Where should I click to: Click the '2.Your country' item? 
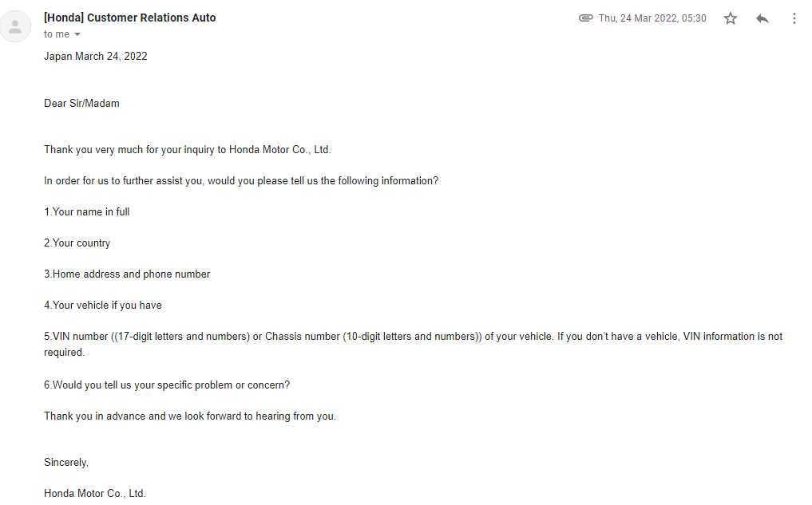pyautogui.click(x=77, y=243)
